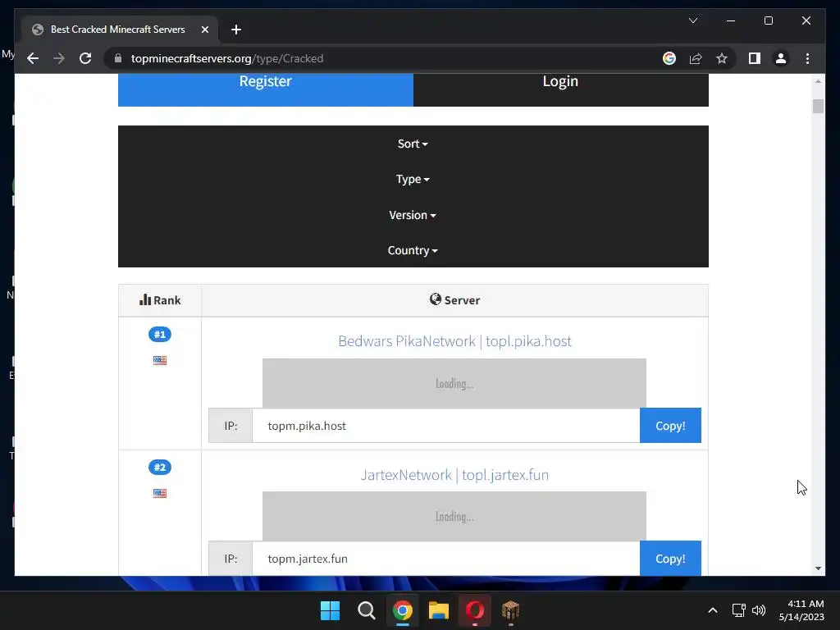Expand the Version dropdown
The height and width of the screenshot is (630, 840).
[413, 215]
